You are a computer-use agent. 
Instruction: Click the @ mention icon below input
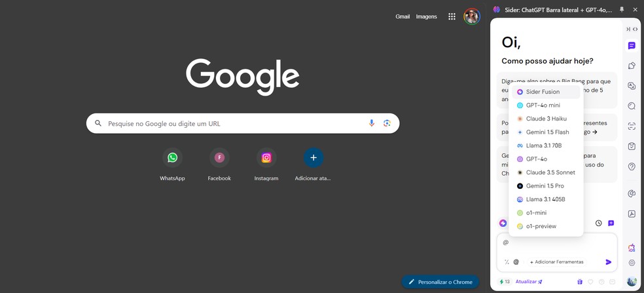tap(516, 262)
